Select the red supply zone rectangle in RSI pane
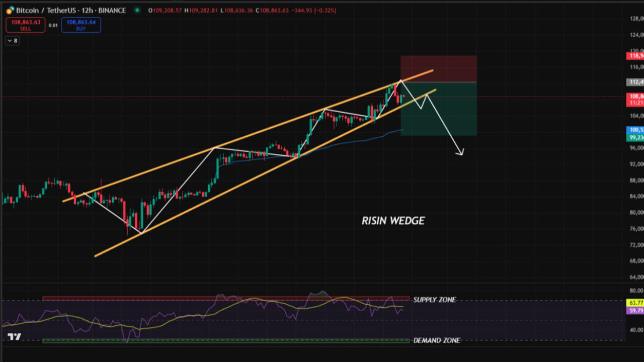The width and height of the screenshot is (644, 362). click(226, 299)
